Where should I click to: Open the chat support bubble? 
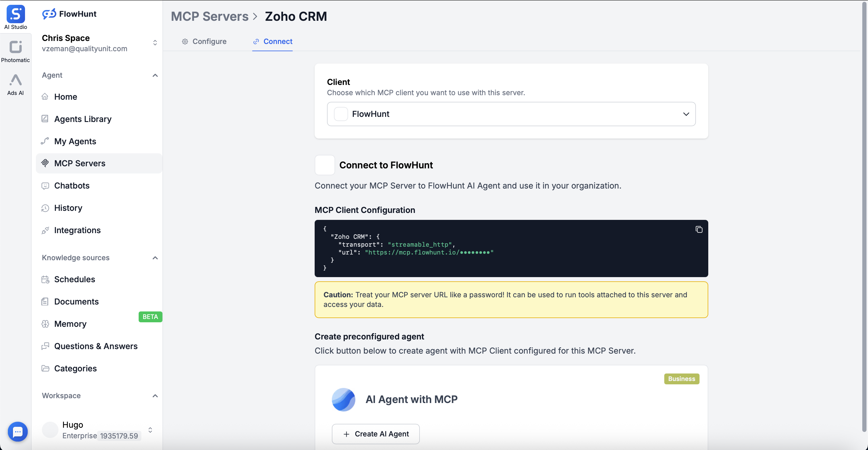click(x=17, y=431)
